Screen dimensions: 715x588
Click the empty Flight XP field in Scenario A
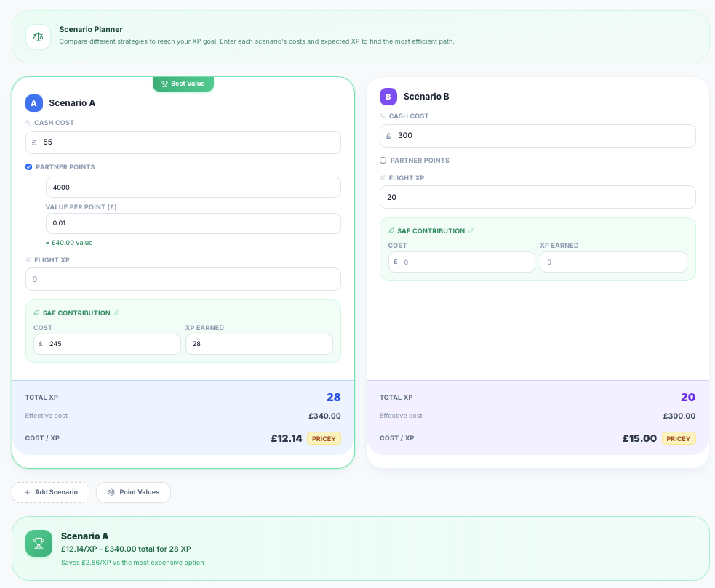(x=183, y=279)
